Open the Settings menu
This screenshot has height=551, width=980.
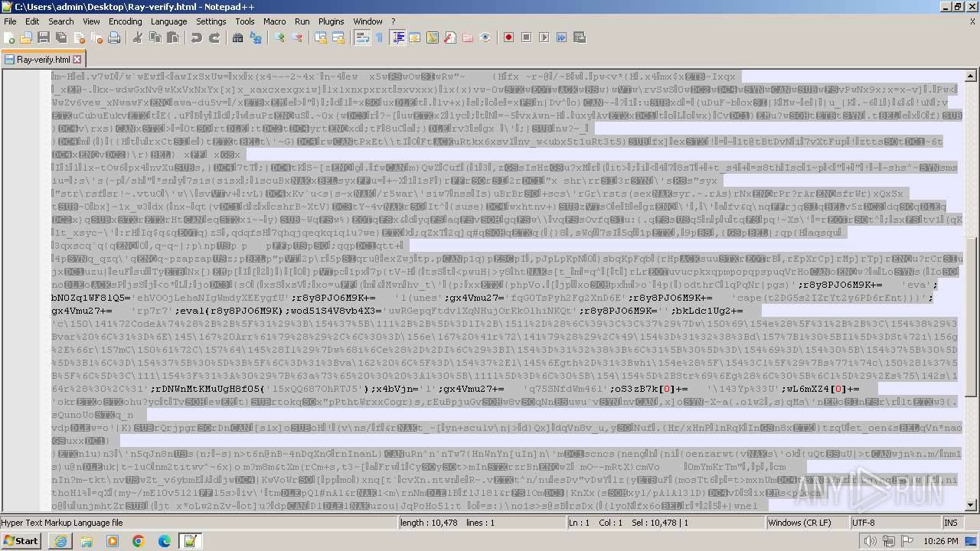pyautogui.click(x=211, y=21)
